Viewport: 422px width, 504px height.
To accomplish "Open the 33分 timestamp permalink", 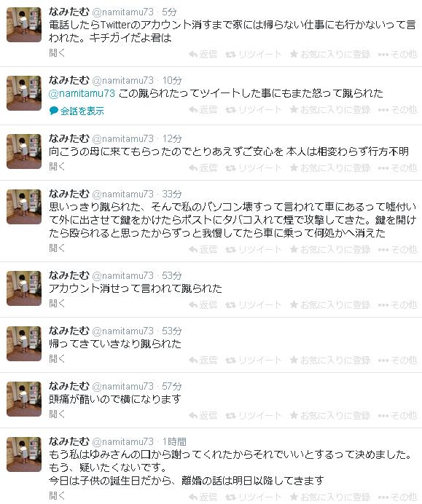I will (172, 194).
